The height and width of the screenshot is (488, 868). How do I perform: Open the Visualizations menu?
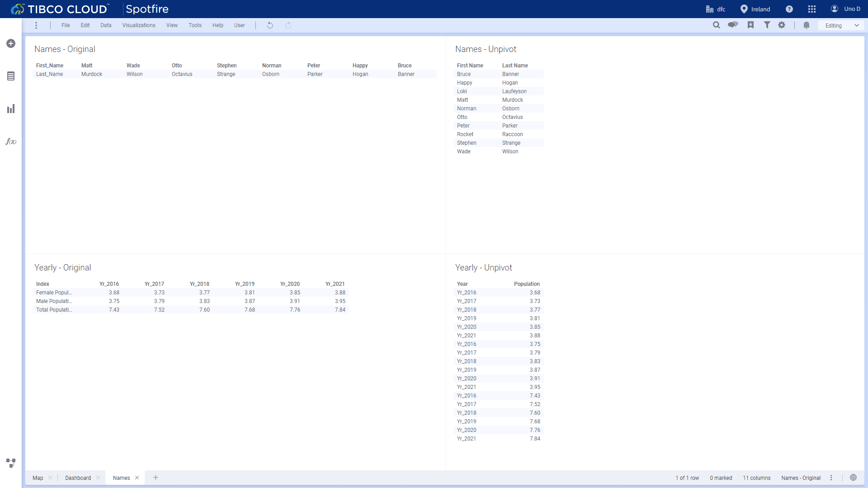point(139,25)
